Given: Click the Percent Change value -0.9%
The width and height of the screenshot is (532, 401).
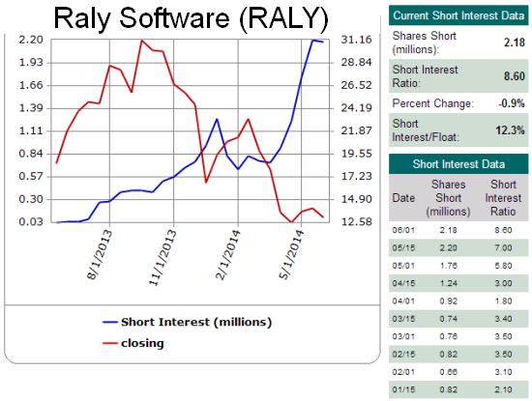Looking at the screenshot, I should 512,103.
